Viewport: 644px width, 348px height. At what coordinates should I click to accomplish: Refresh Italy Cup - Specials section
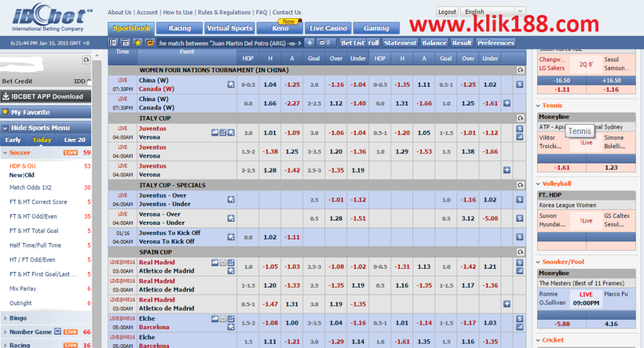point(520,185)
